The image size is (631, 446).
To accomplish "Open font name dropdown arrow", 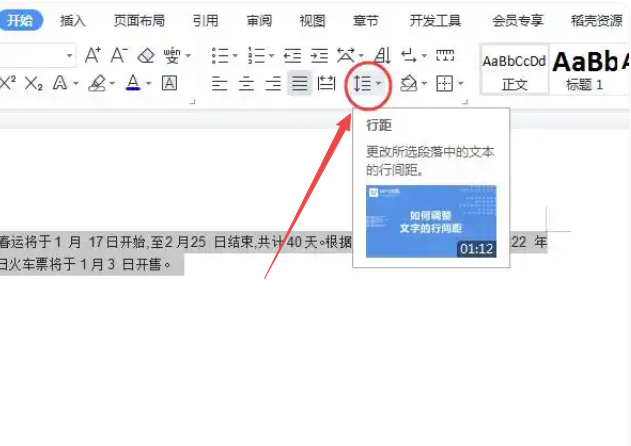I will pyautogui.click(x=70, y=56).
